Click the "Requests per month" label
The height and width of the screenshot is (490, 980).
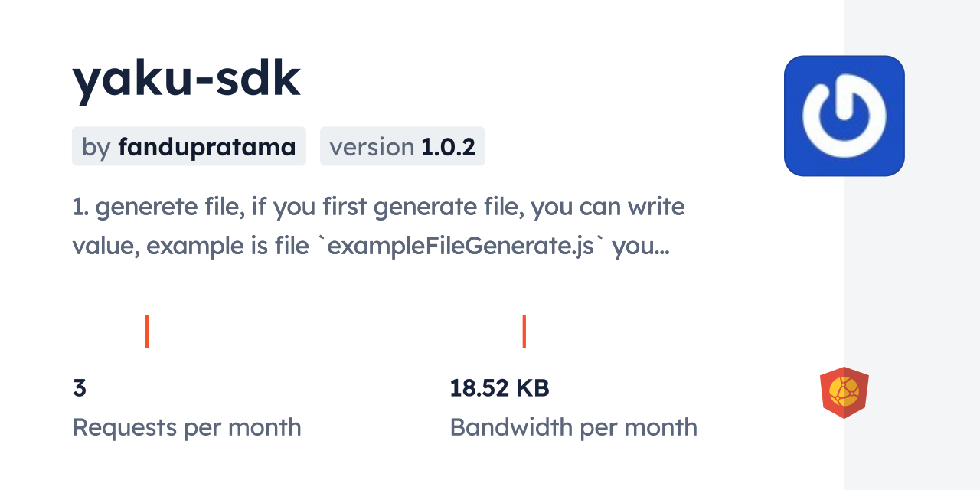click(x=187, y=427)
